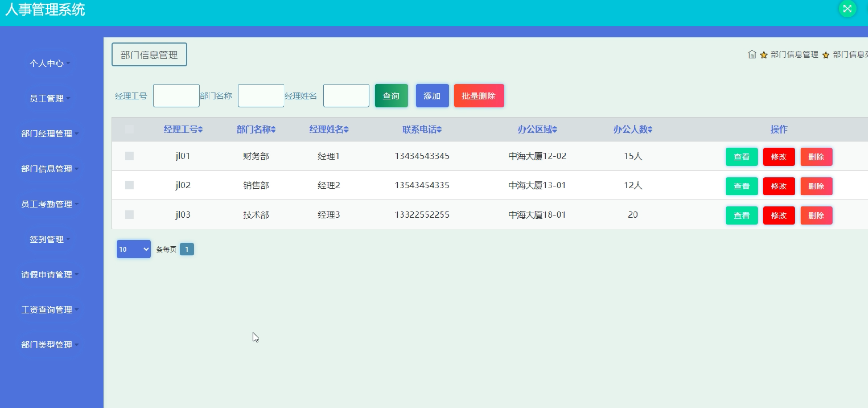Sort by 经理工号 column arrows
The image size is (868, 408).
pyautogui.click(x=200, y=129)
